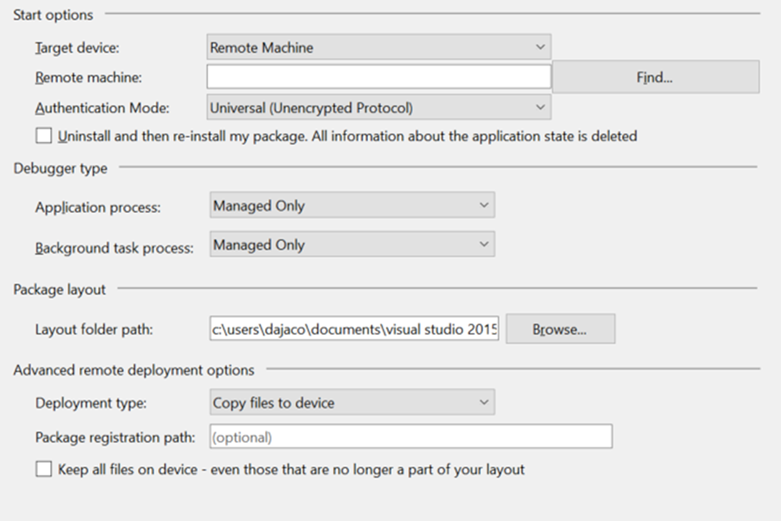
Task: Enable uninstall and re-install my package checkbox
Action: (43, 136)
